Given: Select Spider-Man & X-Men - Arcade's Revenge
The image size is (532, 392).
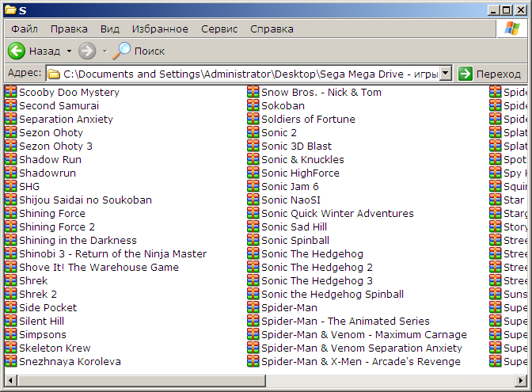Looking at the screenshot, I should coord(361,362).
